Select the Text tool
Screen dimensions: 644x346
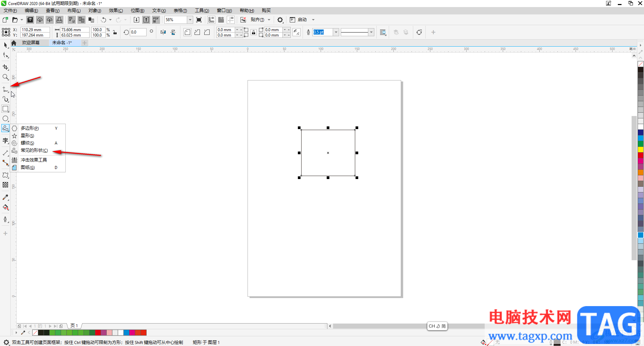(5, 140)
